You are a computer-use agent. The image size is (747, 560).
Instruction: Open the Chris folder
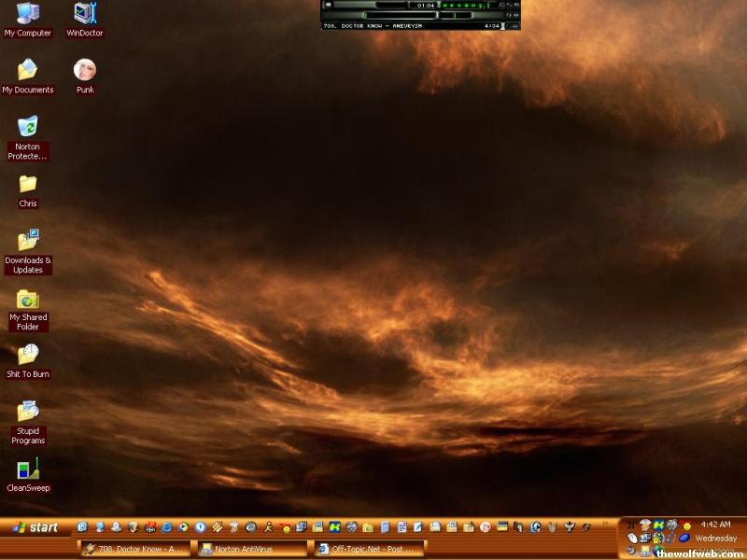[x=28, y=185]
